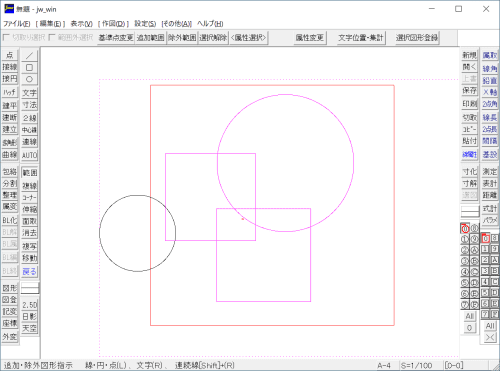Select the 複線 offset line tool
500x371 pixels.
click(29, 186)
